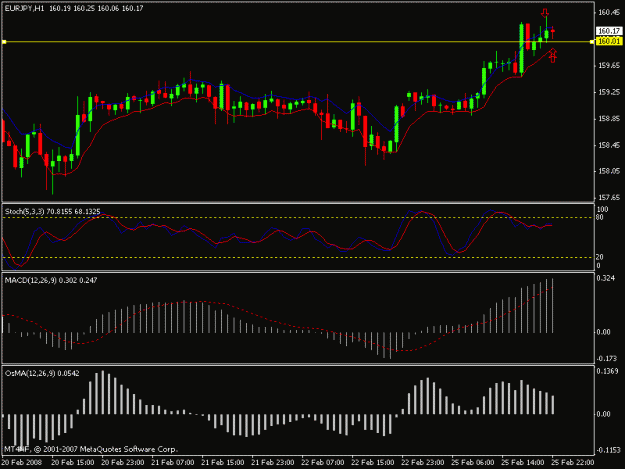The image size is (625, 469).
Task: Click the 25 Feb 22:00 time label
Action: [x=572, y=462]
